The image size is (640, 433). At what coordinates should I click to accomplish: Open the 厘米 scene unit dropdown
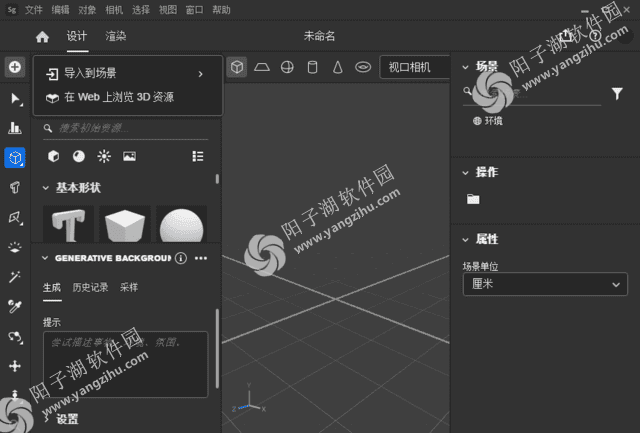[545, 284]
